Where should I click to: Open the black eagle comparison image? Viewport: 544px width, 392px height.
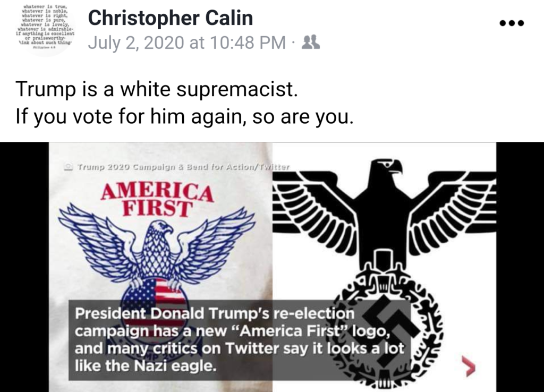(x=385, y=267)
